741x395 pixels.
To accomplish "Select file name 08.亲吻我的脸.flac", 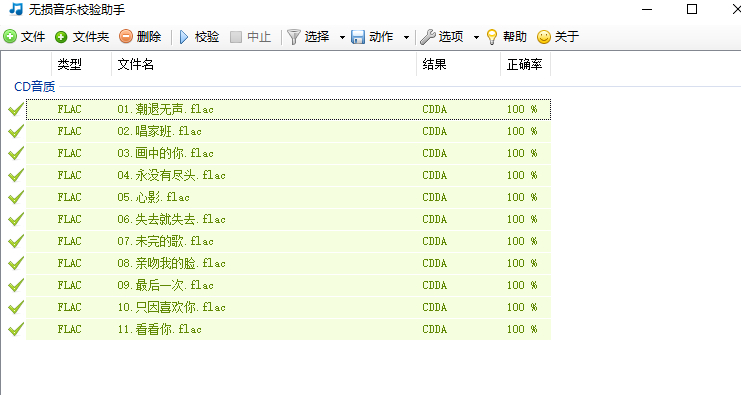I will (x=172, y=263).
